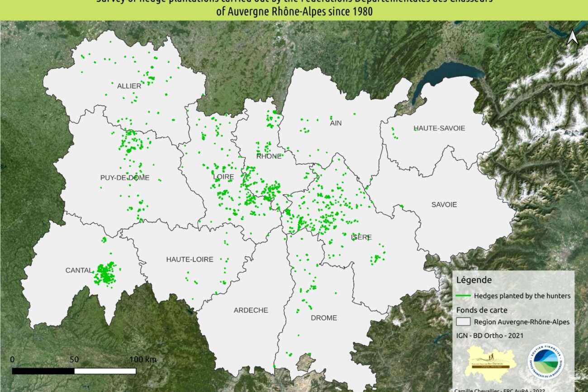588x392 pixels.
Task: Click the 100 km scale bar label
Action: coord(143,359)
